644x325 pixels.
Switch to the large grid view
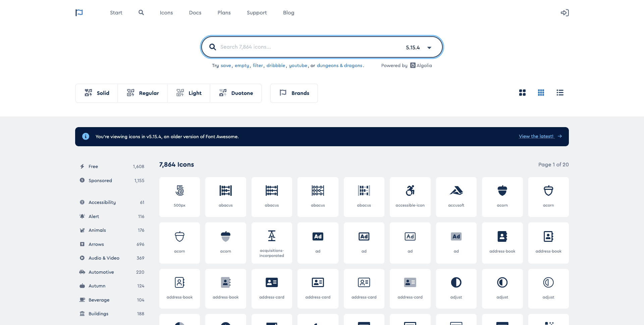tap(522, 93)
